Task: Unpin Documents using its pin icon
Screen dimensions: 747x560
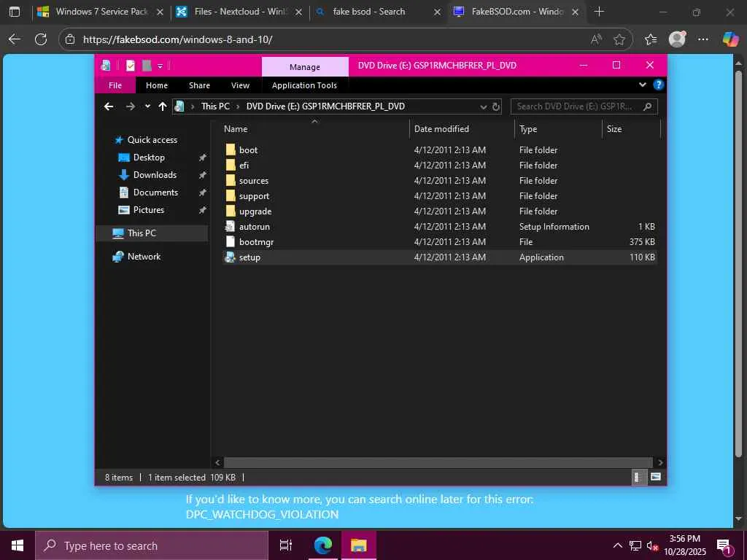Action: pos(203,192)
